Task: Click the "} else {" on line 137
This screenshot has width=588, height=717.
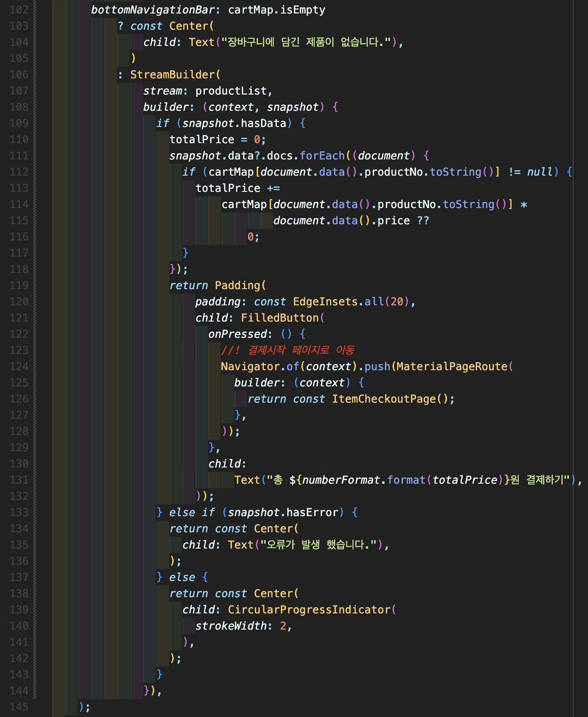Action: coord(182,577)
